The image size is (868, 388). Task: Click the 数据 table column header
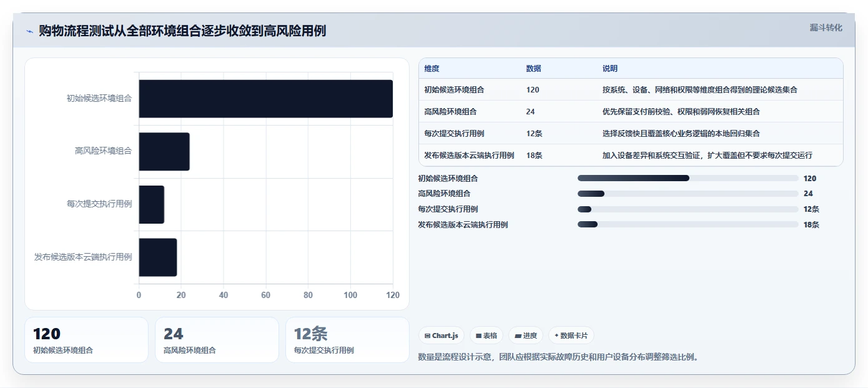533,69
